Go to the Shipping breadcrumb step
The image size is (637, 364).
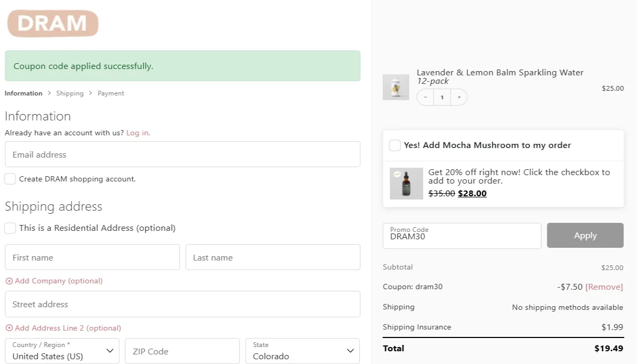click(x=70, y=93)
